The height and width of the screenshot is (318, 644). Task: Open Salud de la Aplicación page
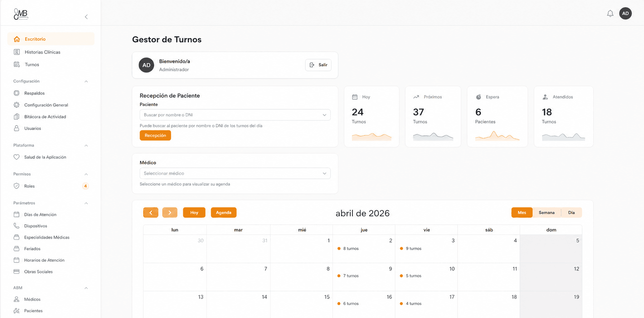click(45, 157)
